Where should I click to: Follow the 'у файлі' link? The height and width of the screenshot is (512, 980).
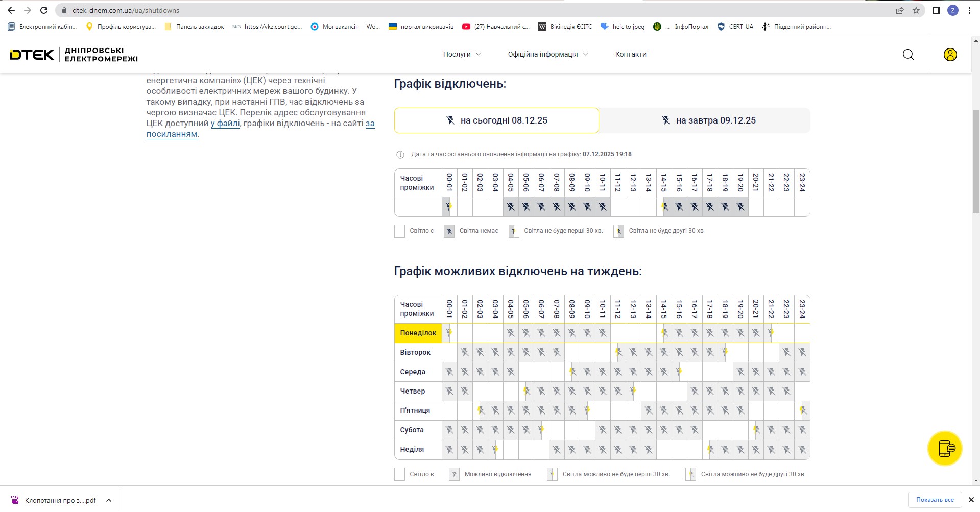click(x=225, y=123)
